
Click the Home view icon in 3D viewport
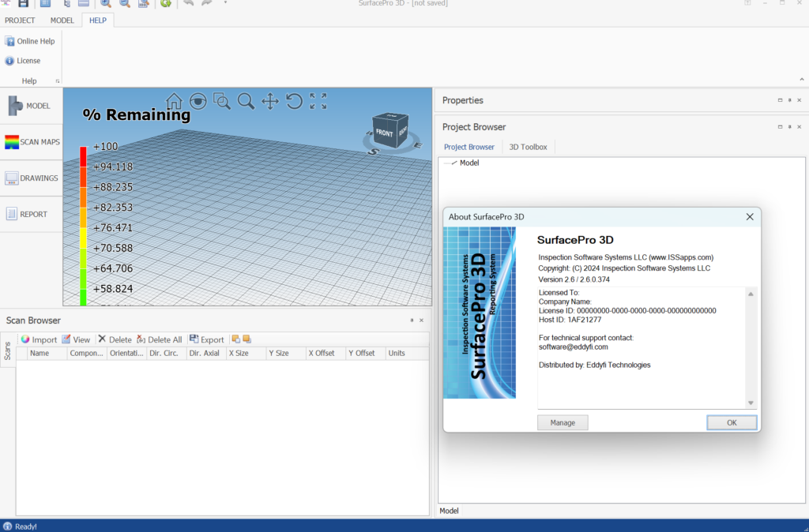(x=174, y=101)
